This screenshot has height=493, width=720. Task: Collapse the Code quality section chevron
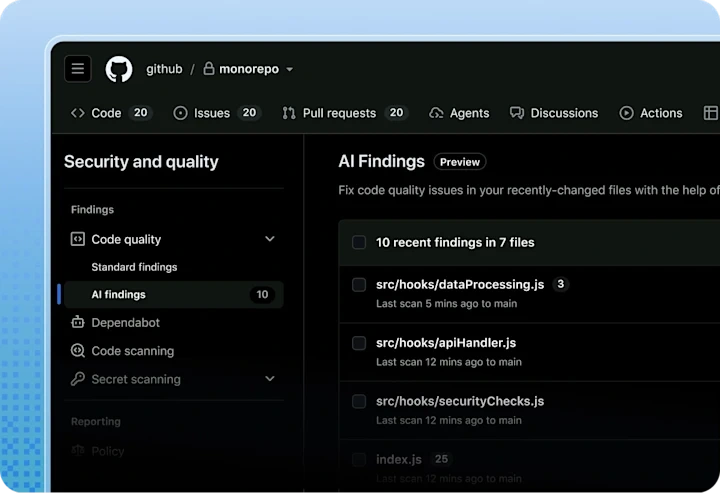point(270,239)
